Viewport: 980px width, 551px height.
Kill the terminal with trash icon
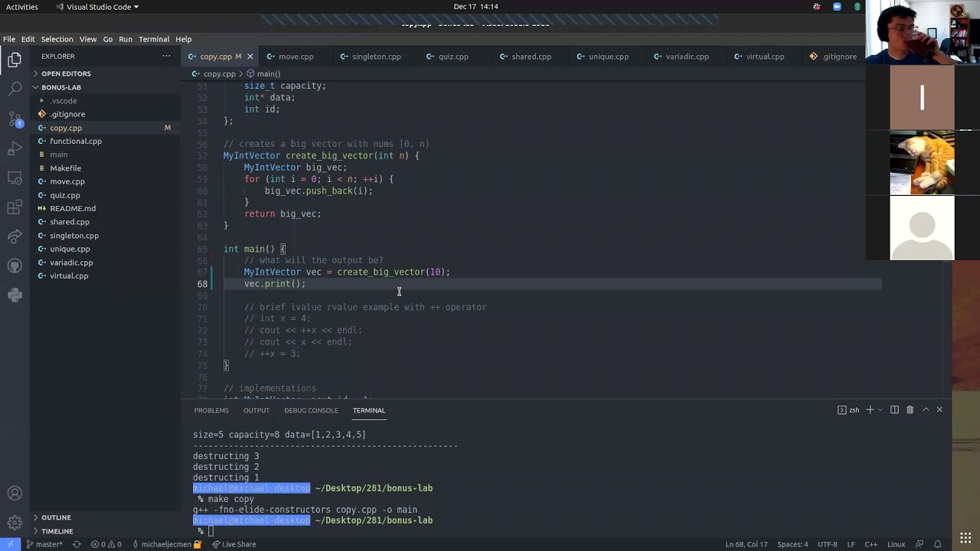(x=910, y=410)
